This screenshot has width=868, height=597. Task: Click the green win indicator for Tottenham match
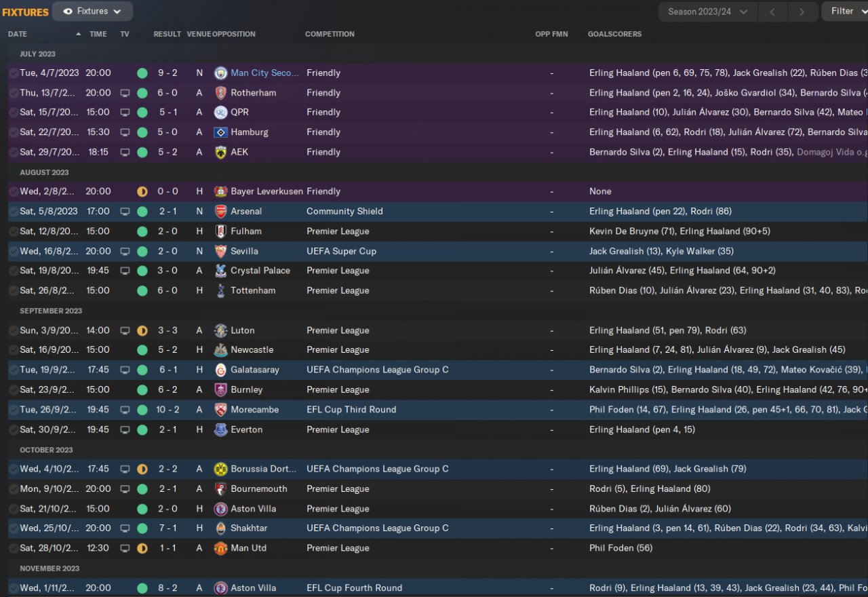[x=142, y=291]
